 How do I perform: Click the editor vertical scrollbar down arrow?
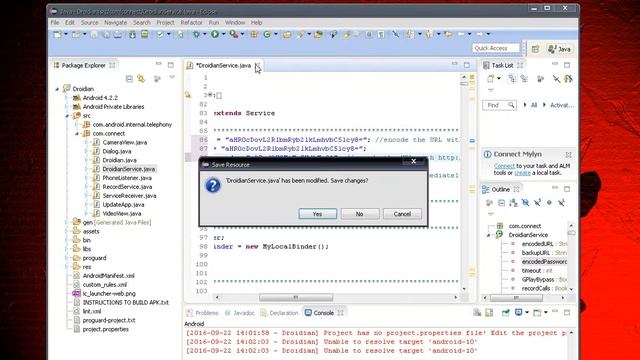point(464,289)
